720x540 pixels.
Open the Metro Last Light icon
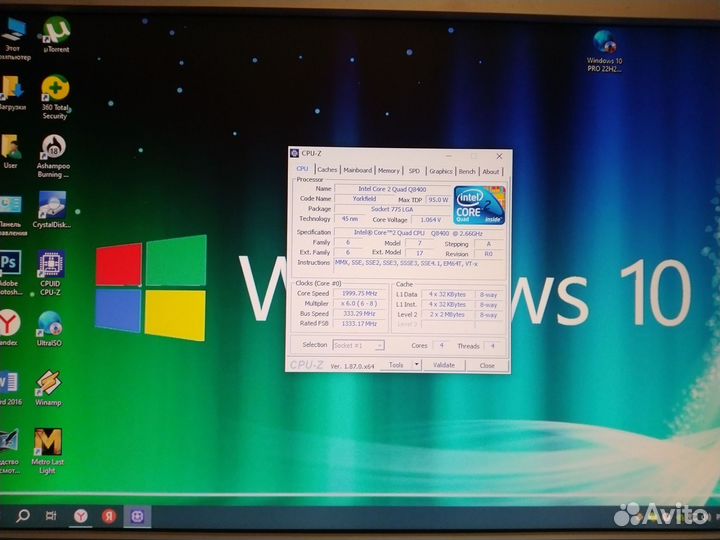pos(47,451)
